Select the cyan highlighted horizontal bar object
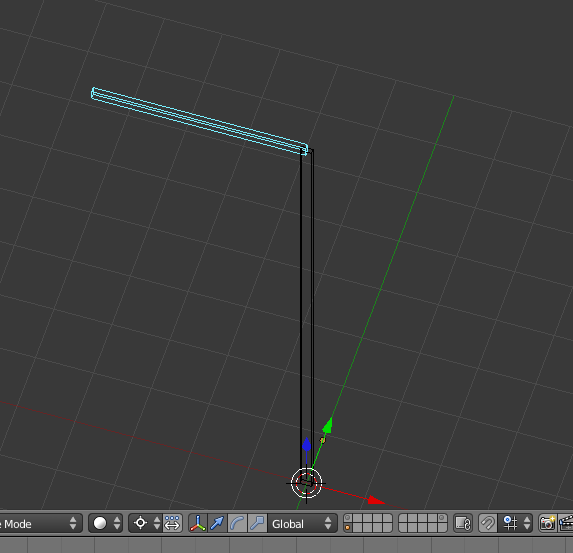Image resolution: width=573 pixels, height=553 pixels. coord(200,122)
